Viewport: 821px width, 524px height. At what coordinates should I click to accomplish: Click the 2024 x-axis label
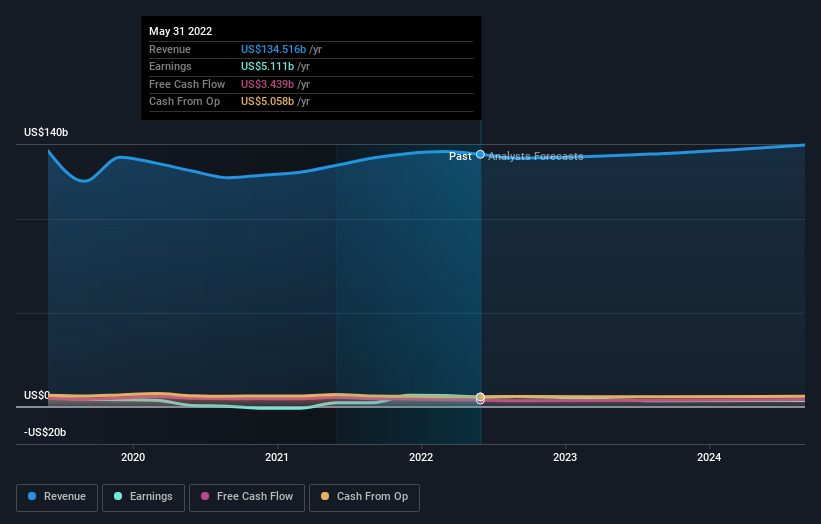coord(709,457)
